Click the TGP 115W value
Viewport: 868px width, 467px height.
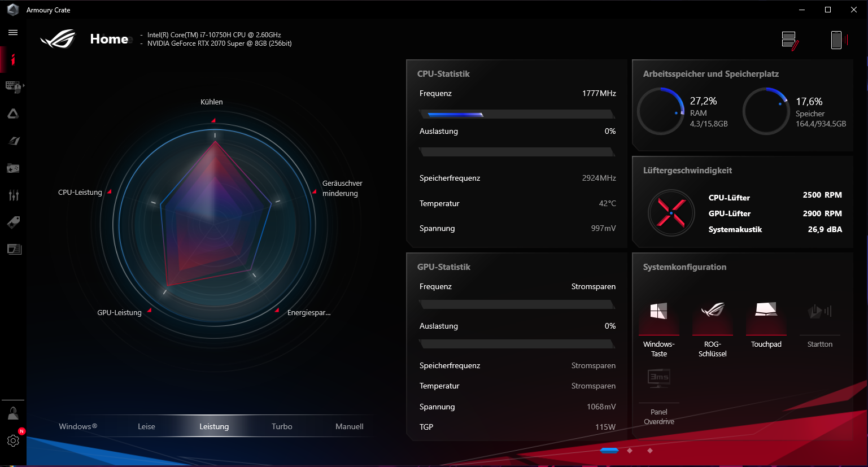tap(605, 427)
